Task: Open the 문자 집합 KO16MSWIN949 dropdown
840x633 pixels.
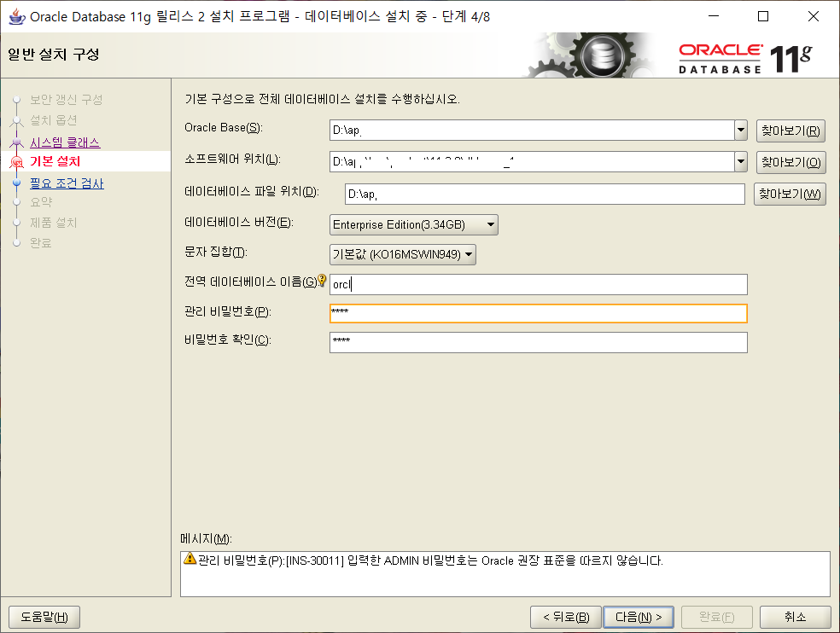Action: [402, 254]
